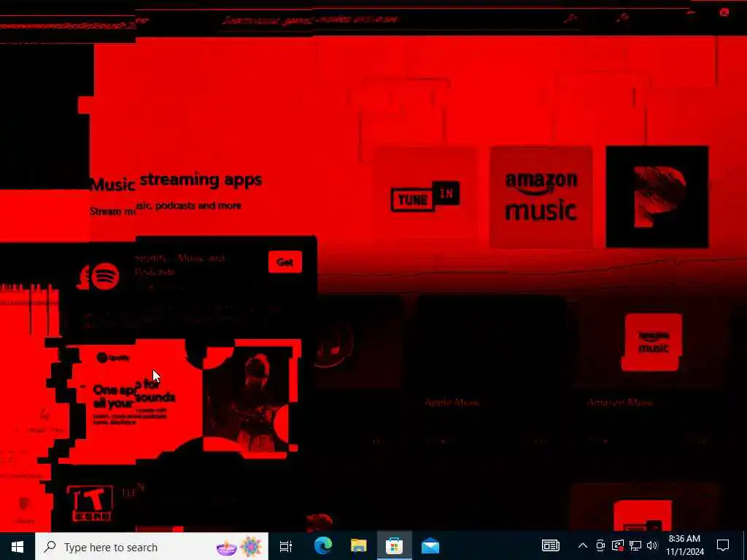Expand hidden system tray icons

[x=583, y=545]
